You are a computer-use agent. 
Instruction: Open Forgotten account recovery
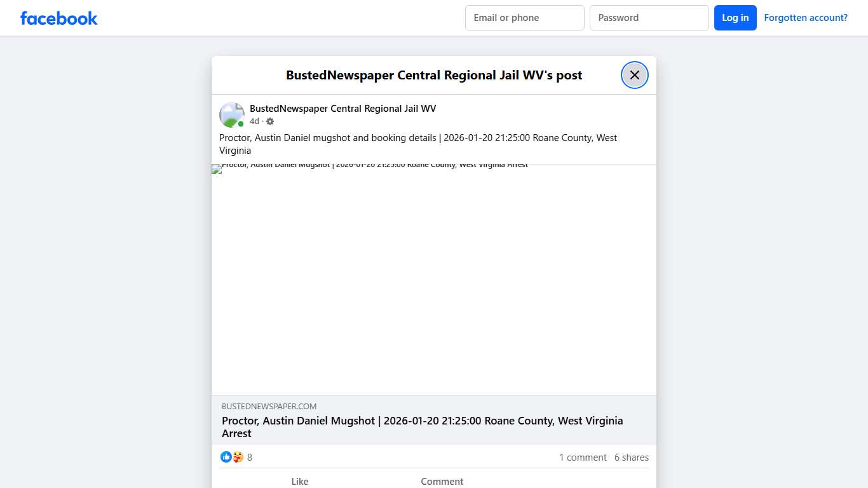(x=806, y=17)
